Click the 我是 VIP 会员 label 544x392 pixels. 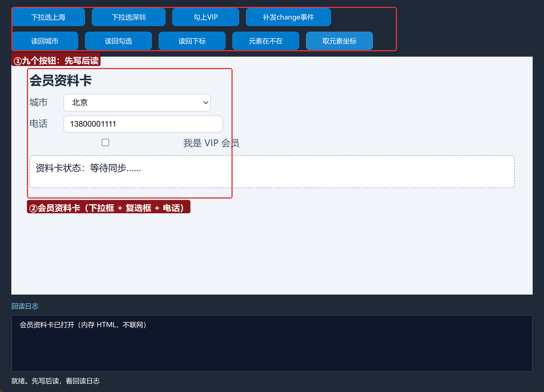(x=211, y=143)
